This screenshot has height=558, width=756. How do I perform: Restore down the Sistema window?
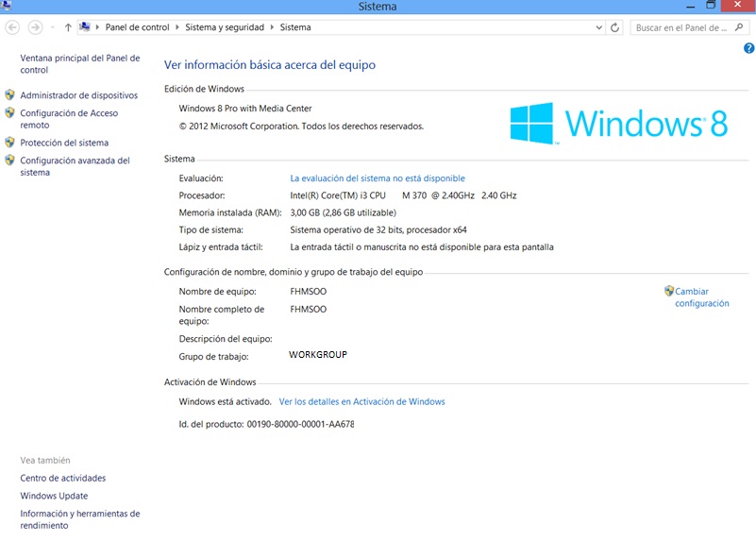(710, 6)
